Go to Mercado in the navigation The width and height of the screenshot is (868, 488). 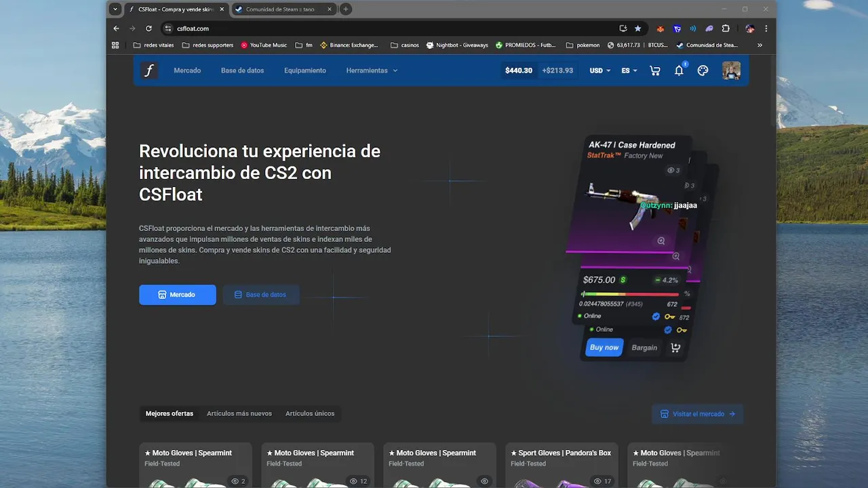click(187, 70)
